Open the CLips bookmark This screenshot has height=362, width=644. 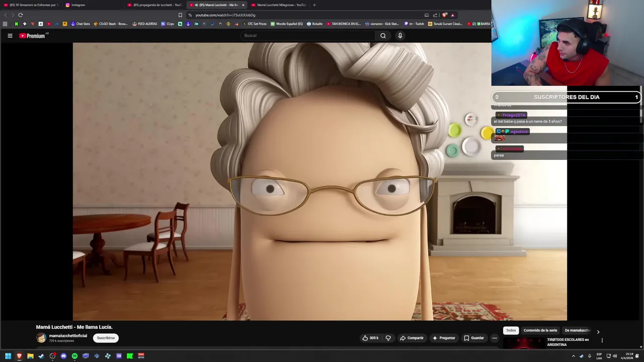coord(168,24)
